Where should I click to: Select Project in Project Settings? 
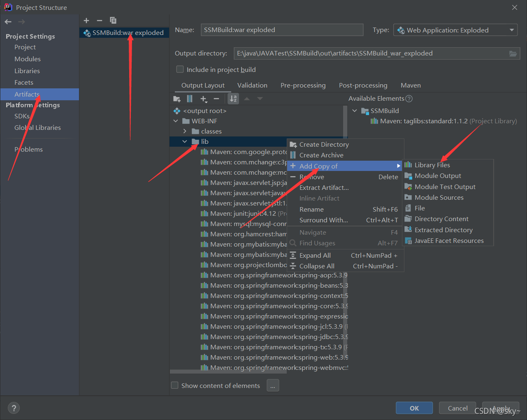(25, 47)
